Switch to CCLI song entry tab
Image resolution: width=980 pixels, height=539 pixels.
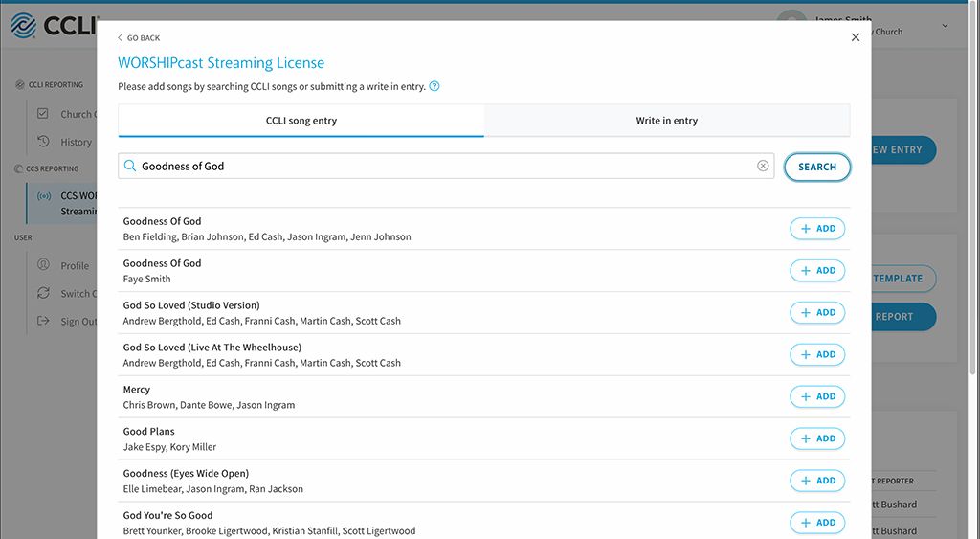pos(301,121)
